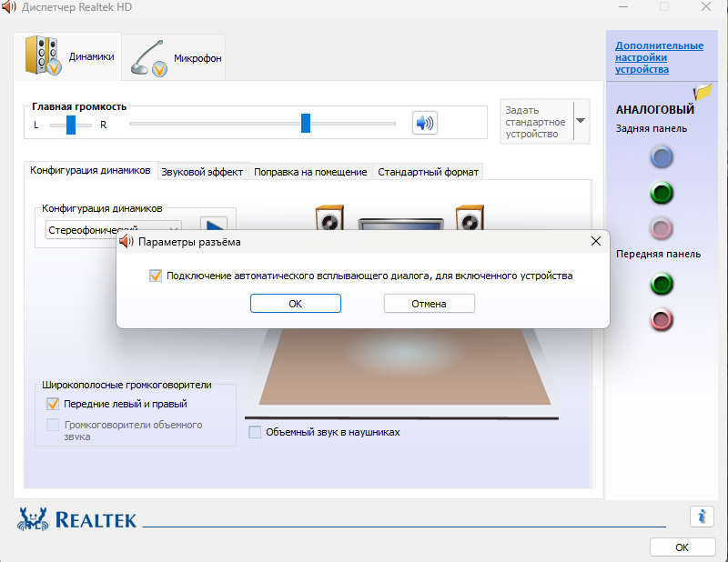
Task: Open the Поправка на помещение tab
Action: coord(310,172)
